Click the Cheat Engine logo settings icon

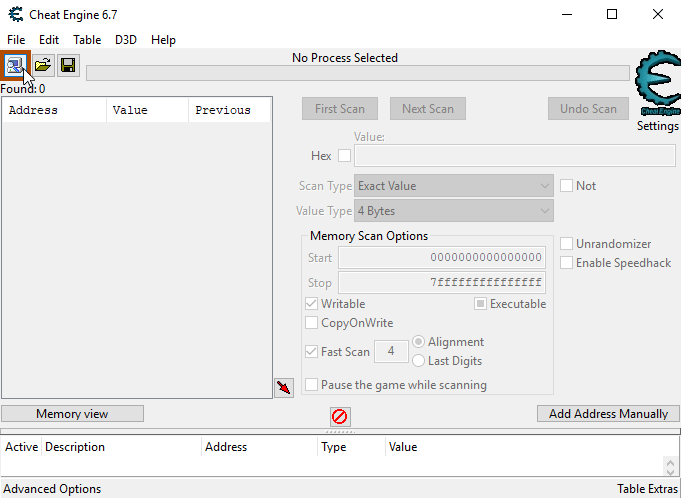(658, 84)
